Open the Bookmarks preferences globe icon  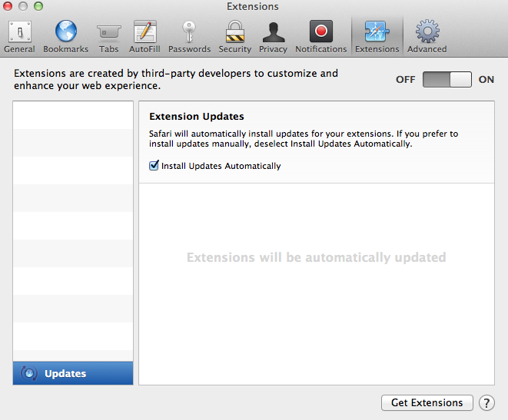[66, 31]
